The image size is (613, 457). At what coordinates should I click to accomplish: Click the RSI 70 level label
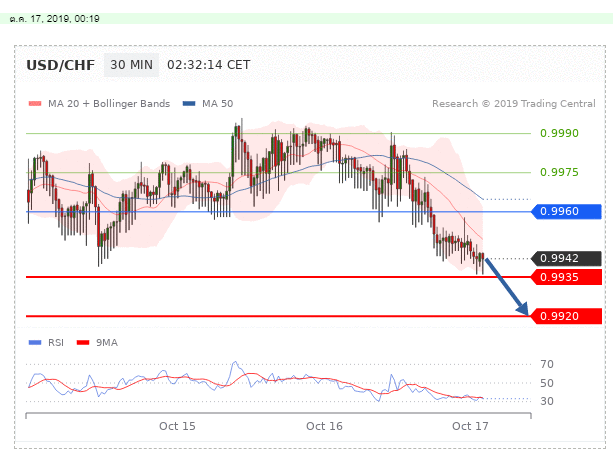tap(547, 364)
